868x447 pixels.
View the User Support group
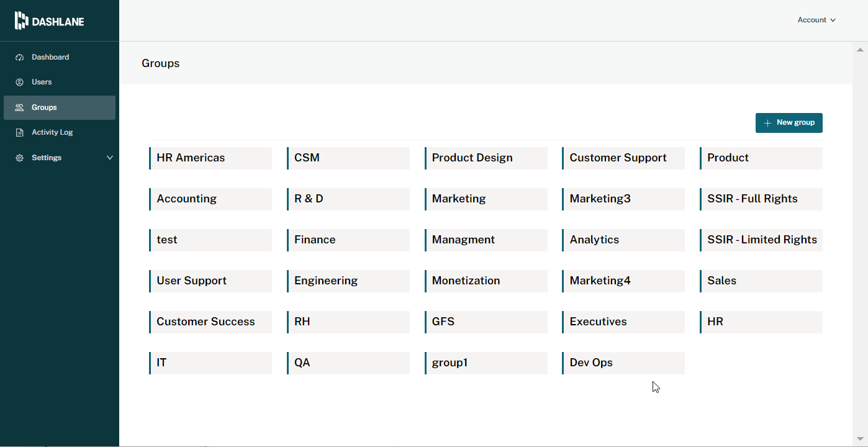pos(210,281)
